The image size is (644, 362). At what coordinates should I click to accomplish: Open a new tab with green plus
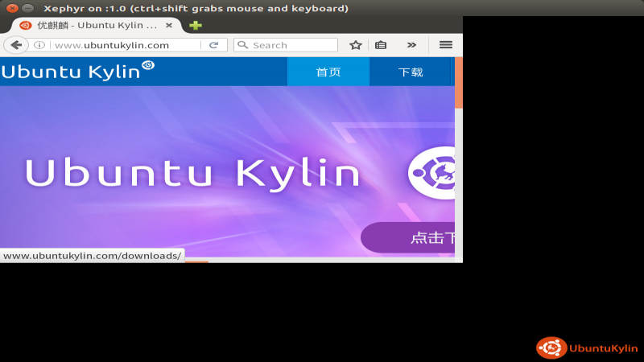point(196,26)
